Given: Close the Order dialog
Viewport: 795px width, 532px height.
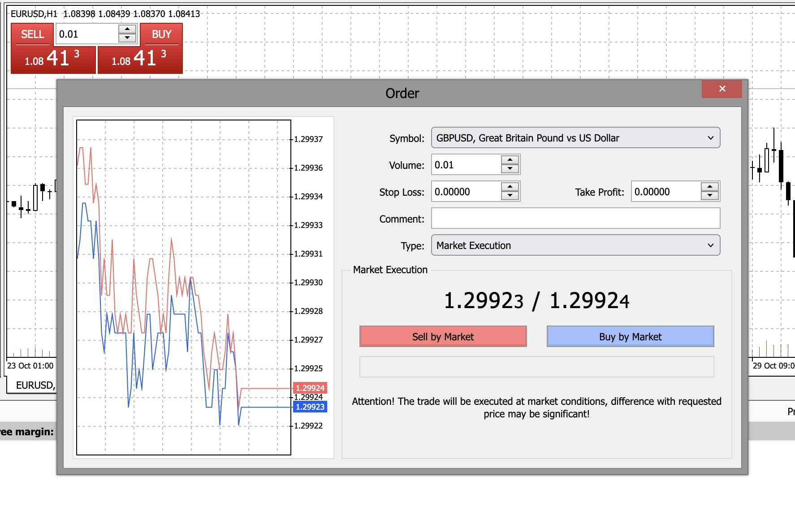Looking at the screenshot, I should coord(722,89).
